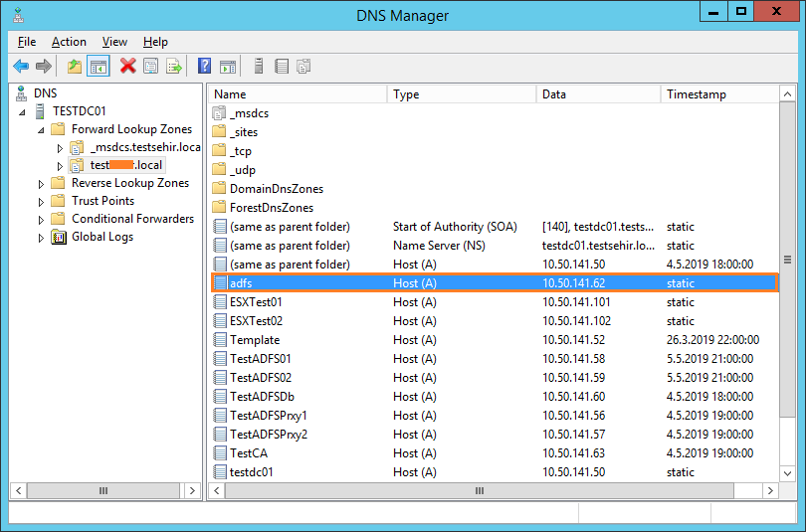Viewport: 806px width, 532px height.
Task: Go up one level with folder icon
Action: 75,67
